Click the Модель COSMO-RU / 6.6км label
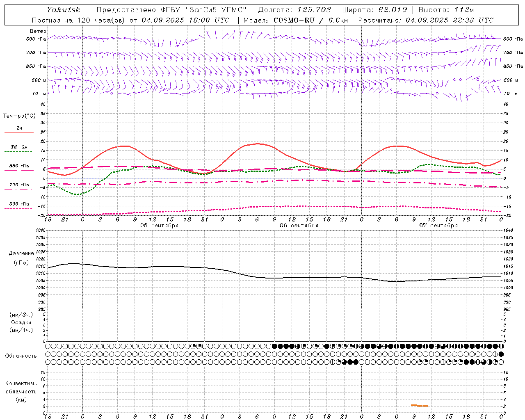 [295, 20]
